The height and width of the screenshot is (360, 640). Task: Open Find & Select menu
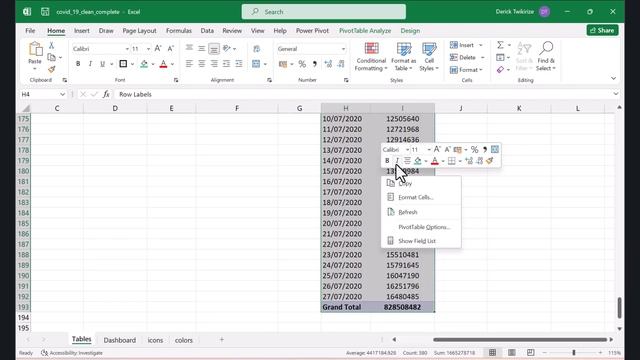(x=546, y=56)
